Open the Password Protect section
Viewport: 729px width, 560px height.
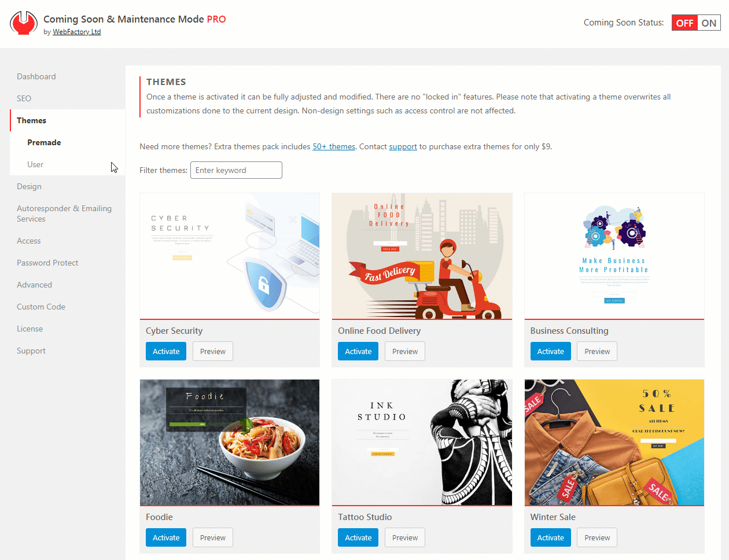47,263
